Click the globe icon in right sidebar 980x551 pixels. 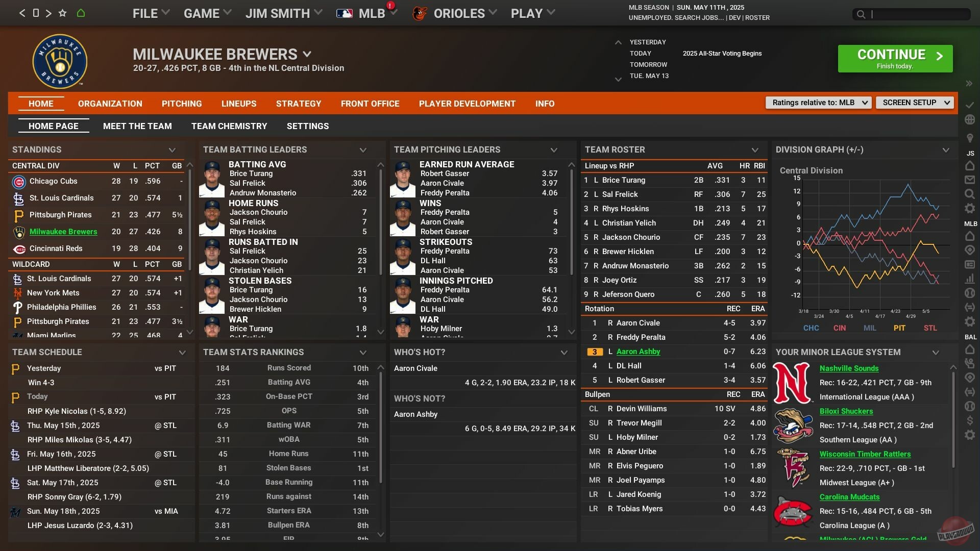970,120
